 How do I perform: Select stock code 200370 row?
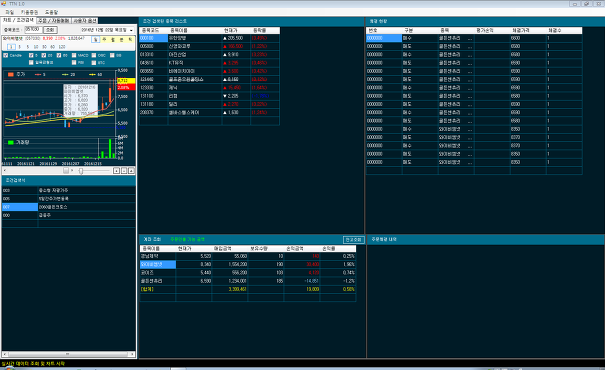click(x=210, y=113)
